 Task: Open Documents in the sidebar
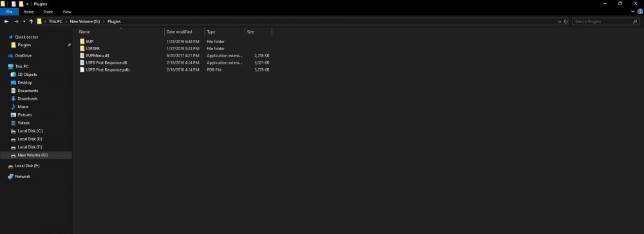pyautogui.click(x=28, y=91)
